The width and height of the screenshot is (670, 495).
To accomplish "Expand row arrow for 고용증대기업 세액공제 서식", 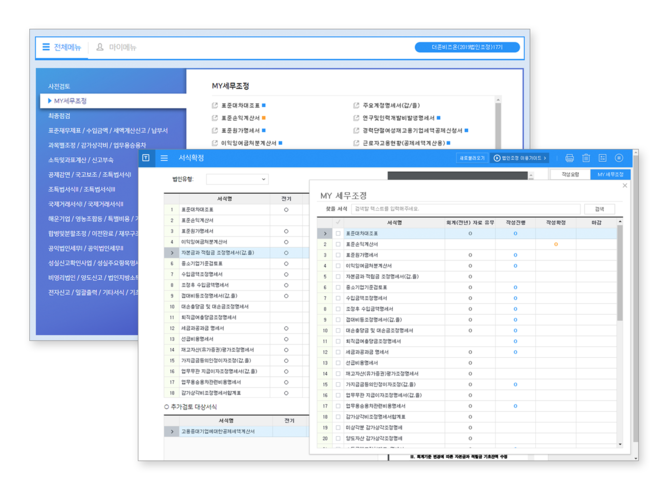I will click(172, 431).
